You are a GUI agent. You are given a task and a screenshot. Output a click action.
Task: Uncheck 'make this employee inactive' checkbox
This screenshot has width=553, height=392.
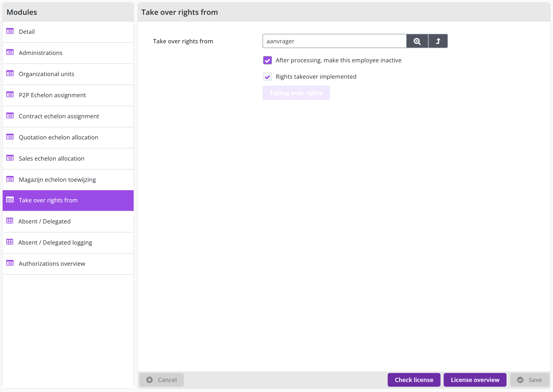point(267,60)
